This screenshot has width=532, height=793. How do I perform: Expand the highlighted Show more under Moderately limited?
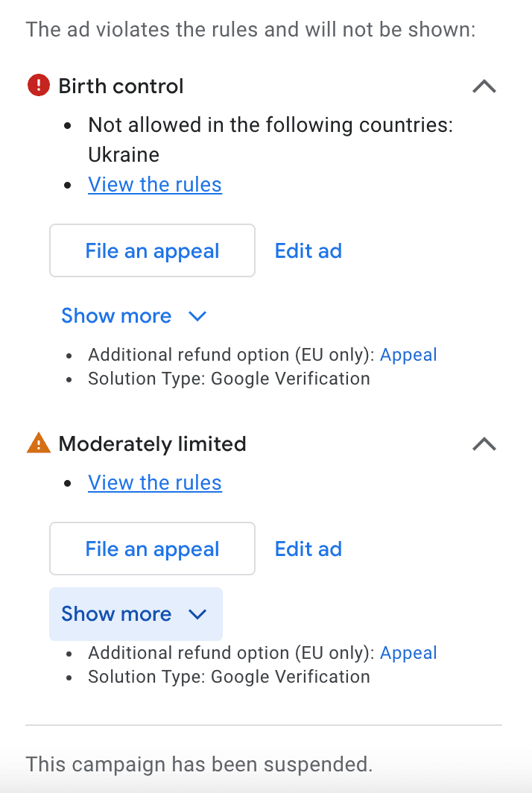[x=136, y=614]
